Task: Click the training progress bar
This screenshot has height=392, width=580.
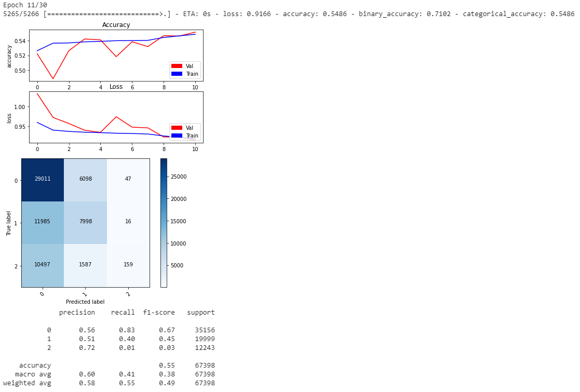Action: 107,14
